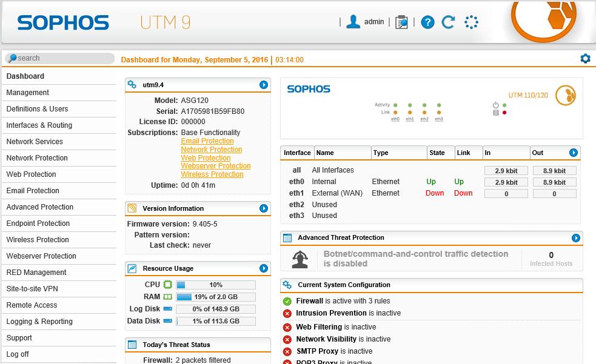This screenshot has width=596, height=364.
Task: Open the Network Services menu
Action: click(59, 142)
